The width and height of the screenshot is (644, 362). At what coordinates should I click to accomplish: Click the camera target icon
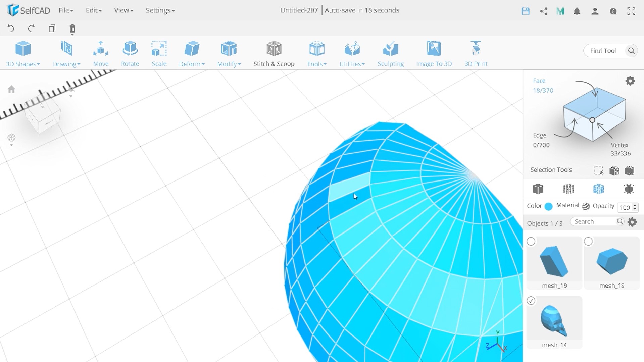11,137
